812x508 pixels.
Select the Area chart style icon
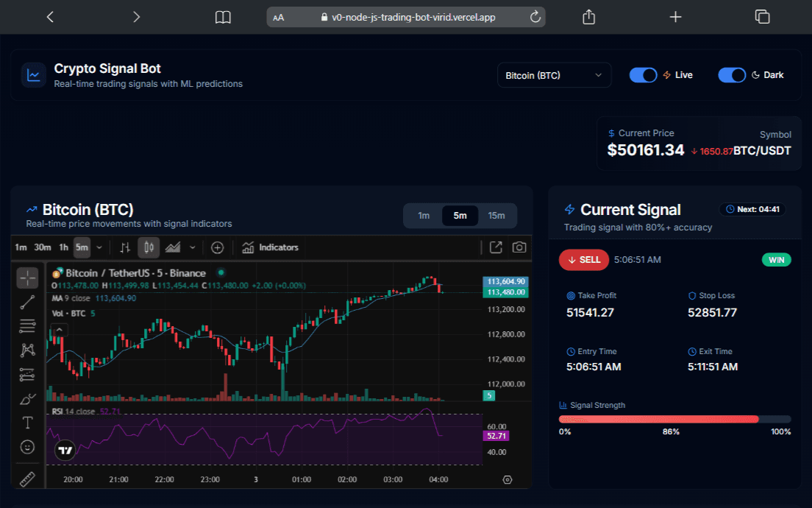click(x=172, y=248)
